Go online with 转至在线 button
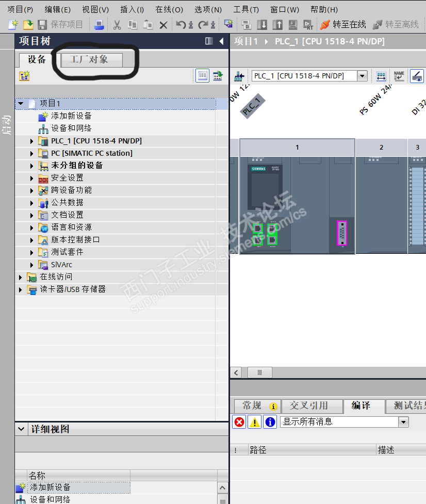This screenshot has width=426, height=504. [343, 24]
